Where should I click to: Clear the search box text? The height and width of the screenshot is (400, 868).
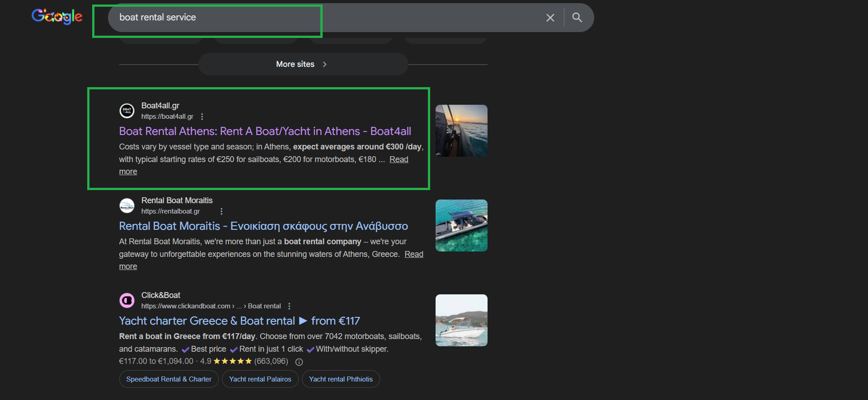pyautogui.click(x=550, y=18)
